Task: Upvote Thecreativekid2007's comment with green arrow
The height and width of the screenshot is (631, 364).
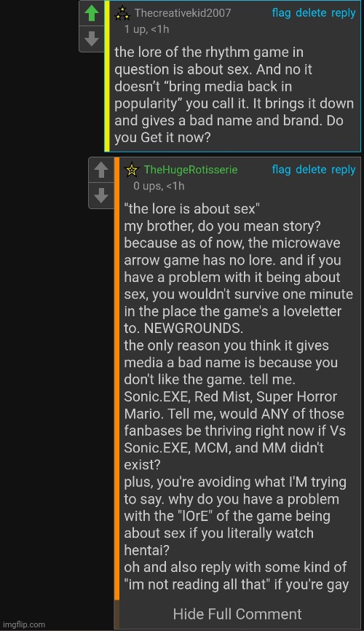Action: pyautogui.click(x=92, y=14)
